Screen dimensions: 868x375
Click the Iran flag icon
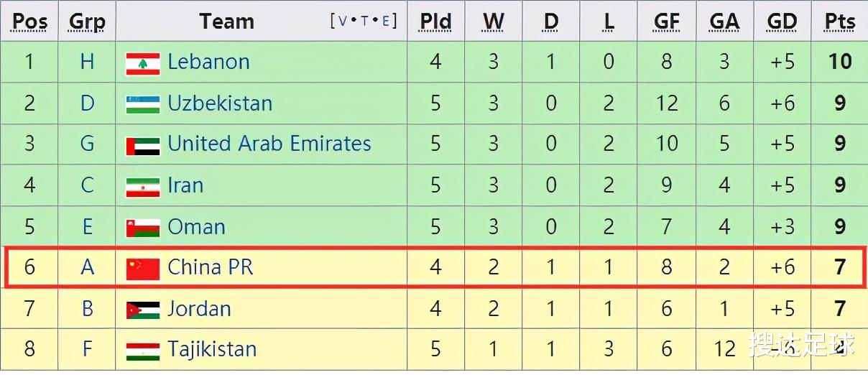(142, 187)
